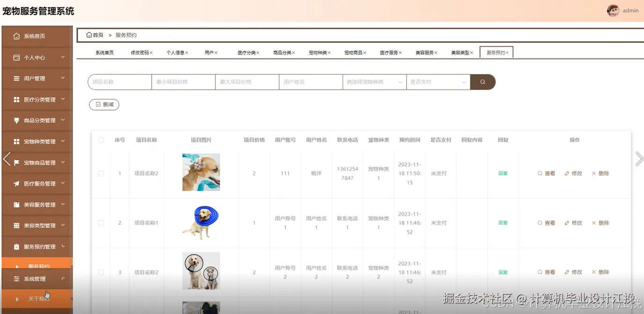644x314 pixels.
Task: Click green 回复 link in row 3
Action: [503, 272]
